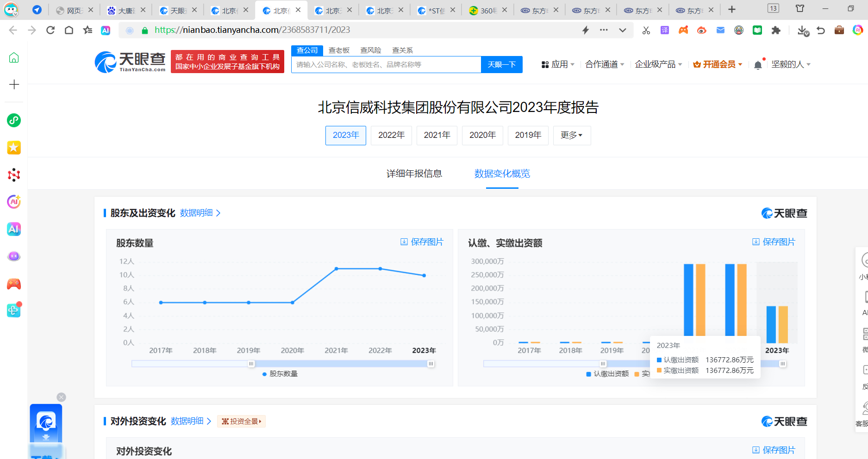Open a new browser tab

732,9
